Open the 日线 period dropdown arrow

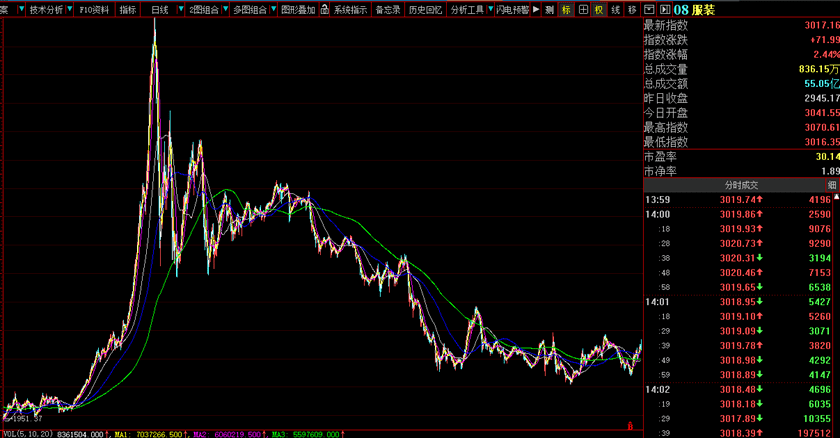[179, 9]
